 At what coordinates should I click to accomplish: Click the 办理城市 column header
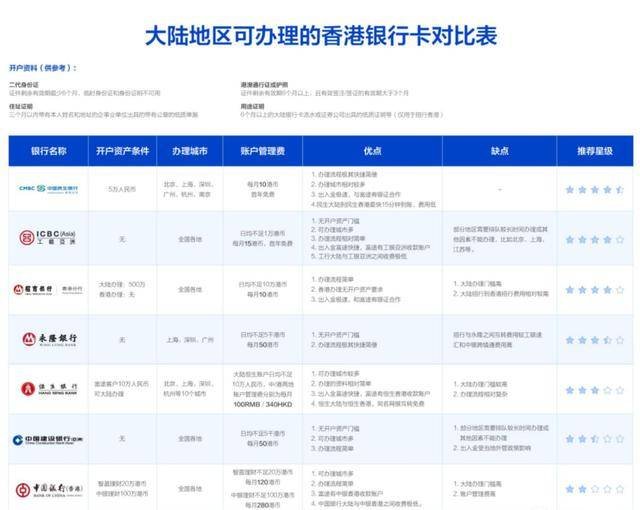[x=190, y=151]
